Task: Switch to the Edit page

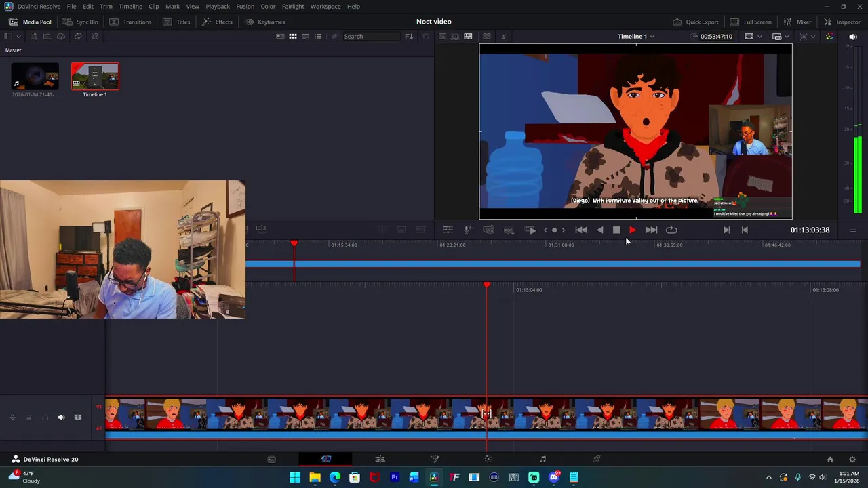Action: coord(380,459)
